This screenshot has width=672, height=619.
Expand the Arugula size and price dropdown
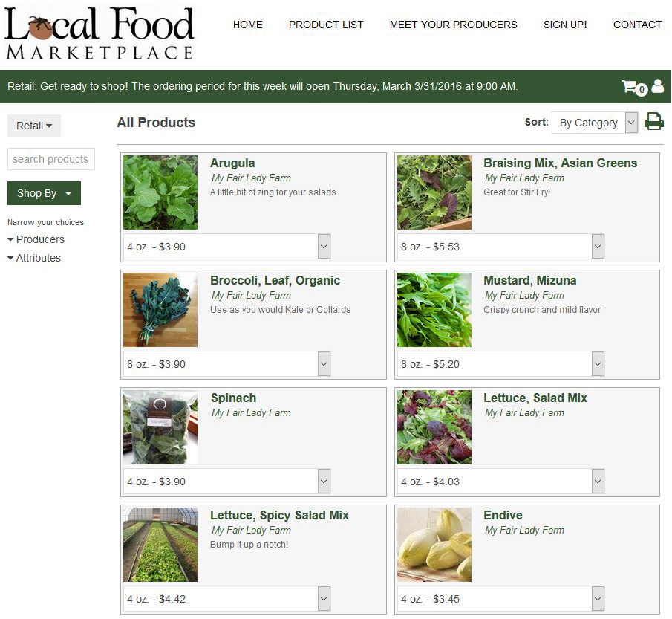[226, 247]
